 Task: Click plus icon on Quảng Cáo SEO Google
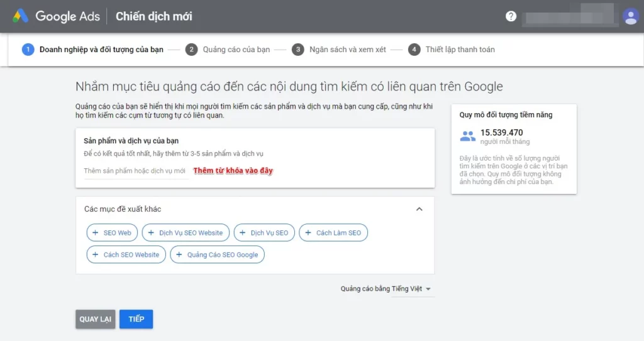coord(179,254)
